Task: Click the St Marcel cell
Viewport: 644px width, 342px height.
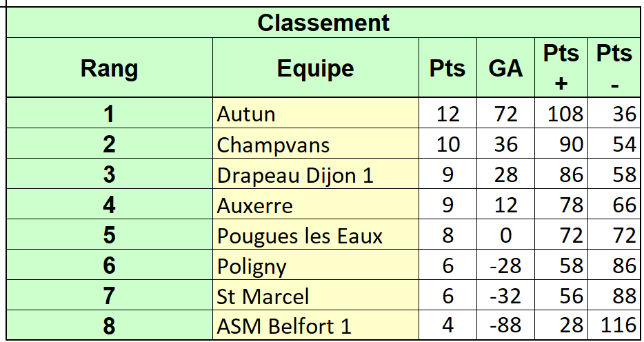Action: [315, 295]
